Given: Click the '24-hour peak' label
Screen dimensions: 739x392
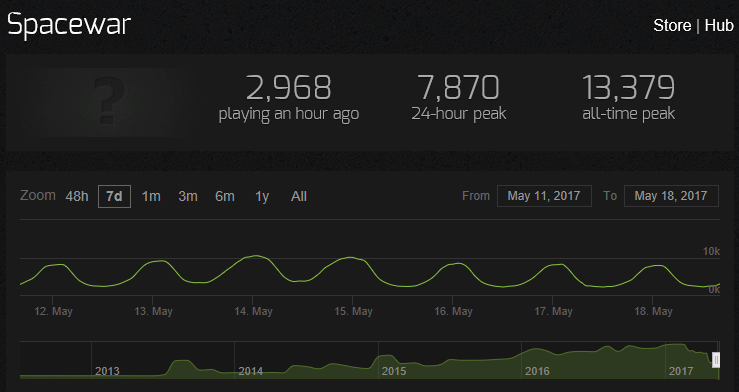Looking at the screenshot, I should point(459,114).
